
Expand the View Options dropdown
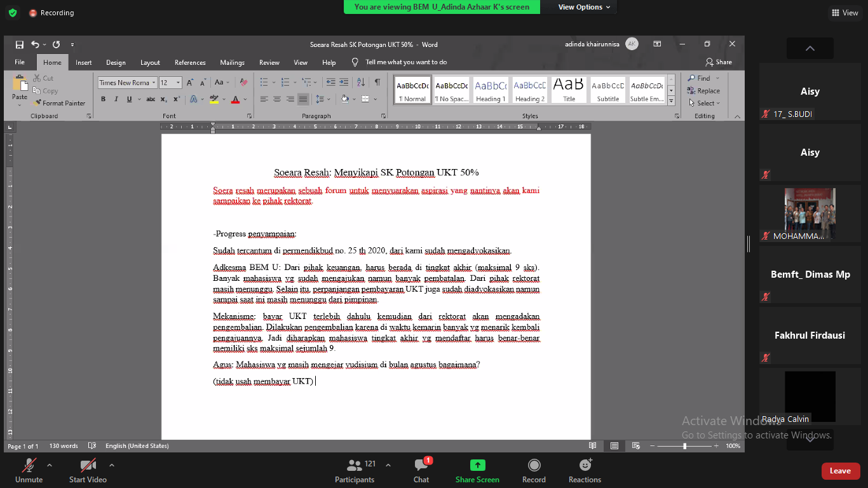coord(584,7)
